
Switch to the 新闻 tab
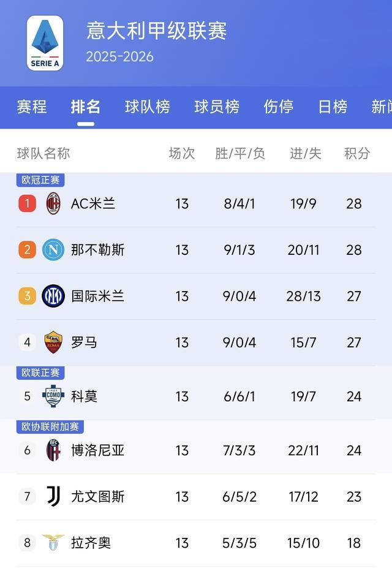383,105
